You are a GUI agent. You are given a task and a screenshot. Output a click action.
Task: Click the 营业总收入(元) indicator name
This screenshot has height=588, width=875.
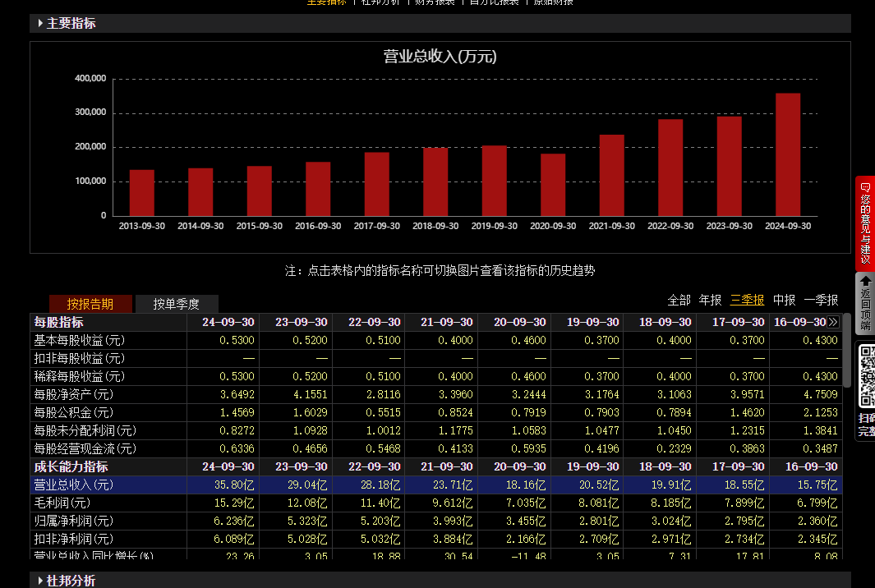74,485
